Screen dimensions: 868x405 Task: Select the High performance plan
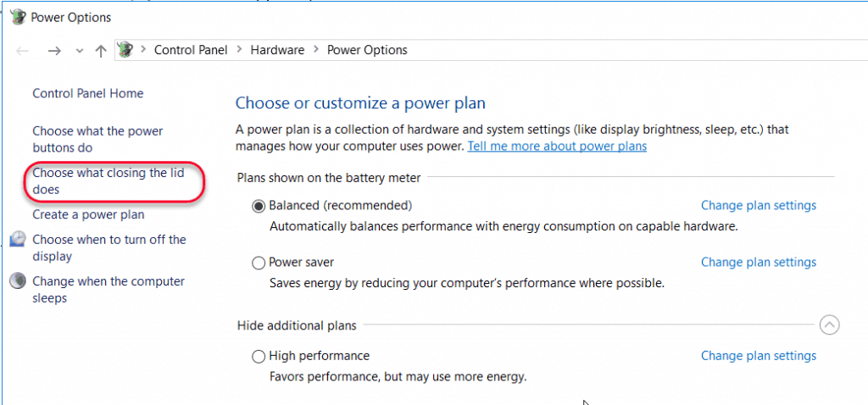[259, 357]
